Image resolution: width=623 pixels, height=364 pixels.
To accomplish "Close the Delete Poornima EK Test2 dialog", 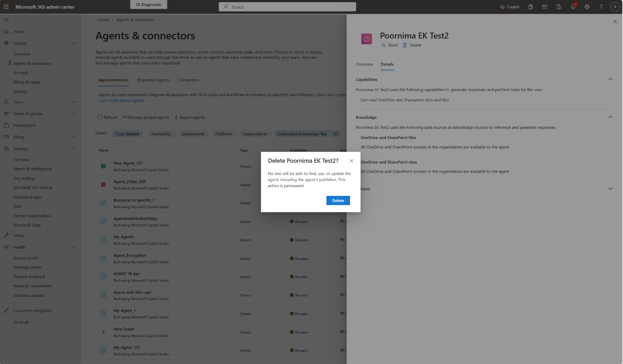I will point(351,161).
